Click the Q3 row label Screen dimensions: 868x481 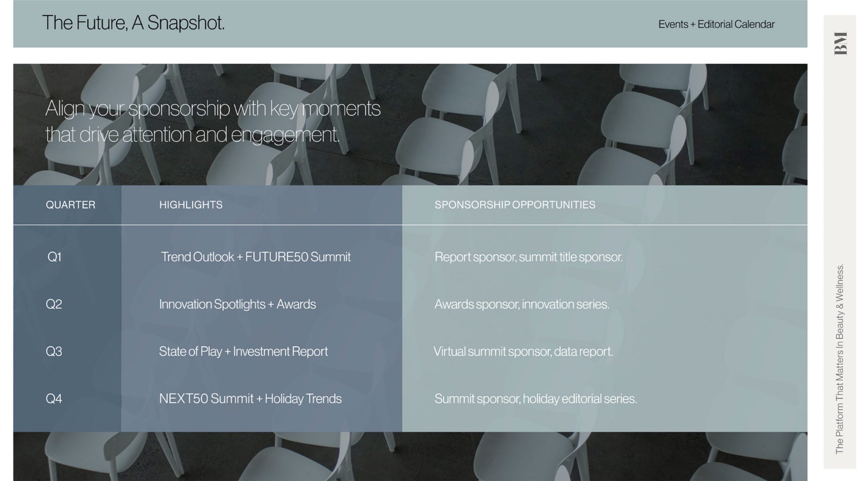point(54,351)
